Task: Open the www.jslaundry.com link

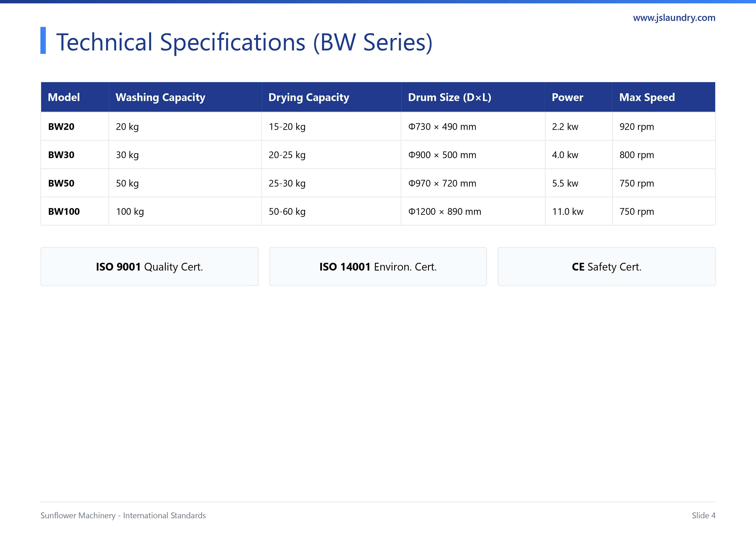Action: point(674,18)
